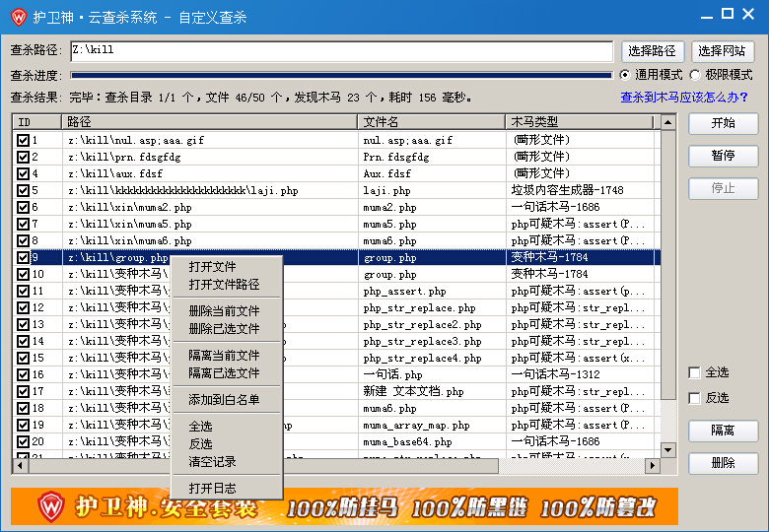
Task: Click the 木马类型 column header
Action: pyautogui.click(x=579, y=122)
